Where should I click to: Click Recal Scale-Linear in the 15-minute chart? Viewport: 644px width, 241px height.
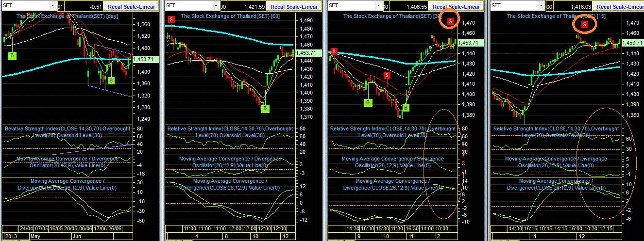coord(619,6)
